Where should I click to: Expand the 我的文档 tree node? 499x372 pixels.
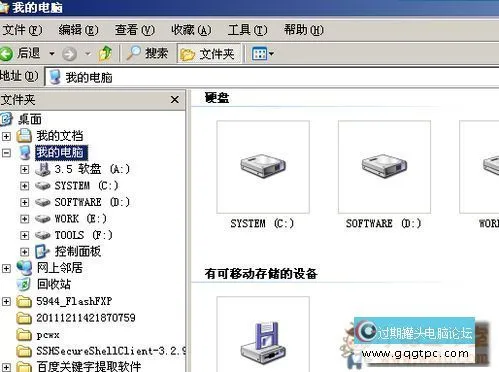click(x=6, y=136)
